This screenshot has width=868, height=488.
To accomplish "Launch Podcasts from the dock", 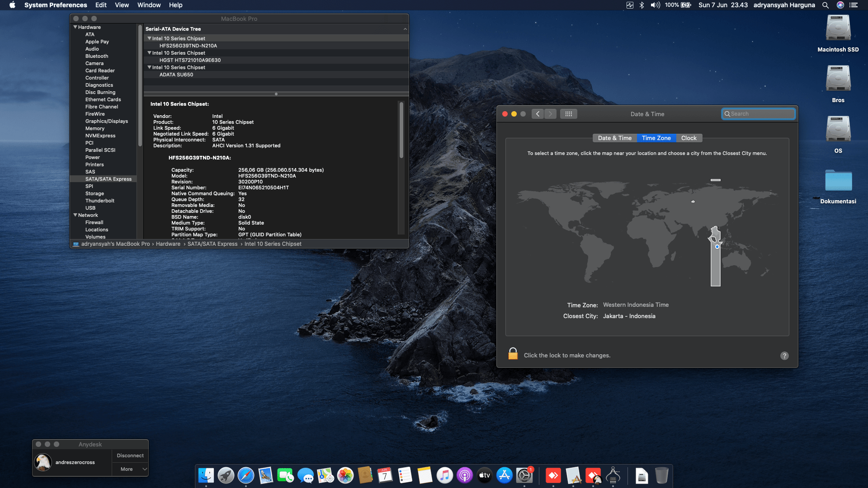I will [x=464, y=475].
